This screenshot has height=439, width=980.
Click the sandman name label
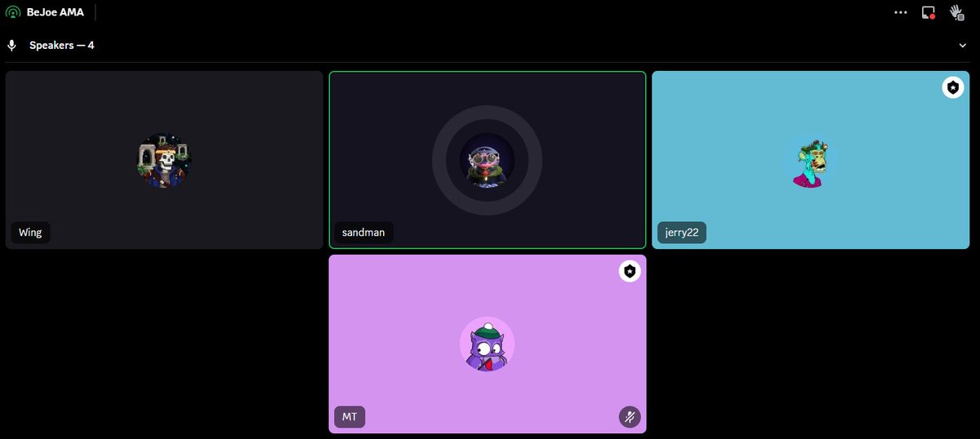363,233
